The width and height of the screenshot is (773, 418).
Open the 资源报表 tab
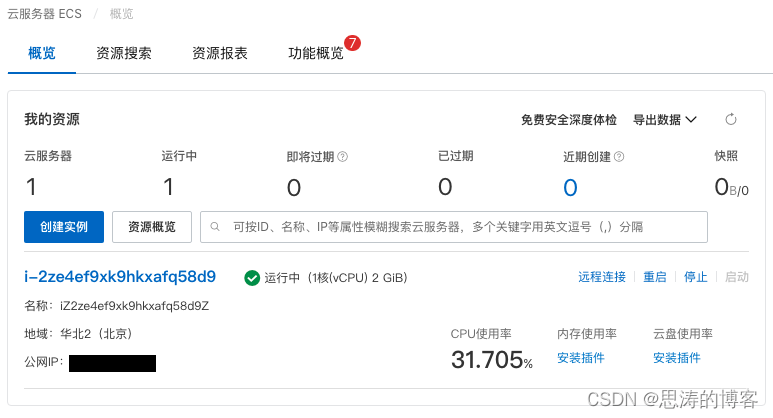pos(220,53)
